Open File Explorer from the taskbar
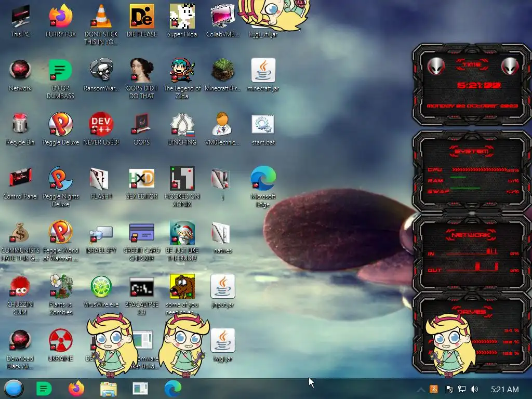This screenshot has height=399, width=532. 109,389
